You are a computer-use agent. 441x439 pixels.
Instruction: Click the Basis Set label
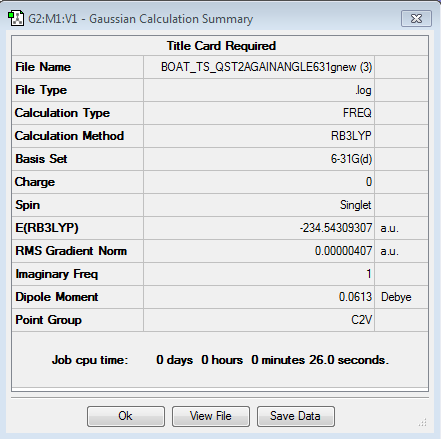[41, 159]
